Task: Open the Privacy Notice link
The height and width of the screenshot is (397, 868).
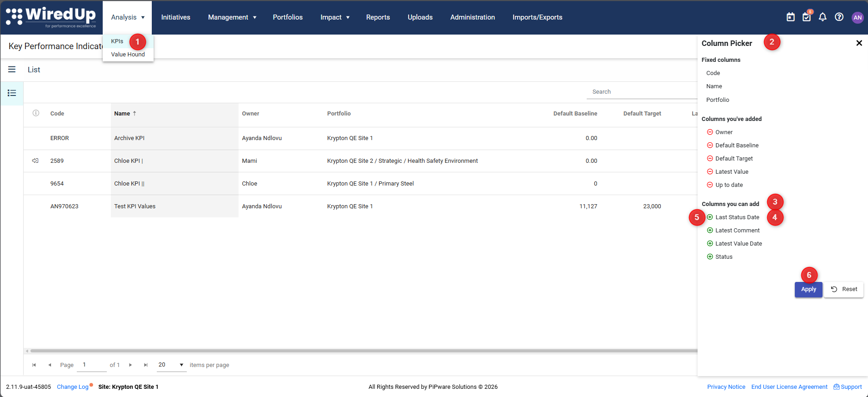Action: click(x=726, y=387)
